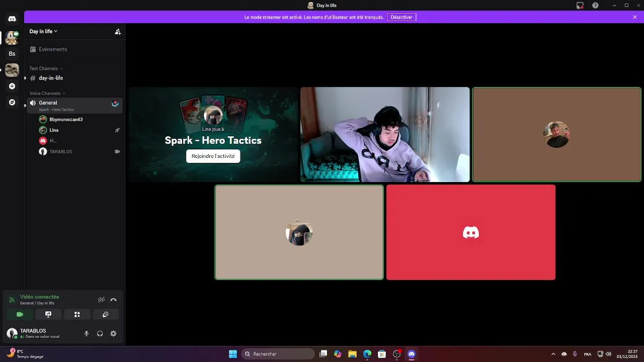Viewport: 644px width, 362px height.
Task: Open Copilot from taskbar
Action: pyautogui.click(x=338, y=354)
